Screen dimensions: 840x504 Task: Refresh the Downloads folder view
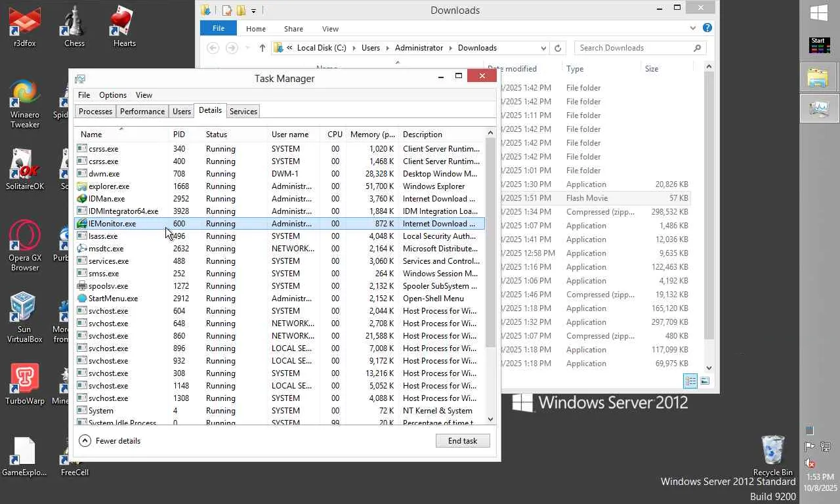point(558,48)
